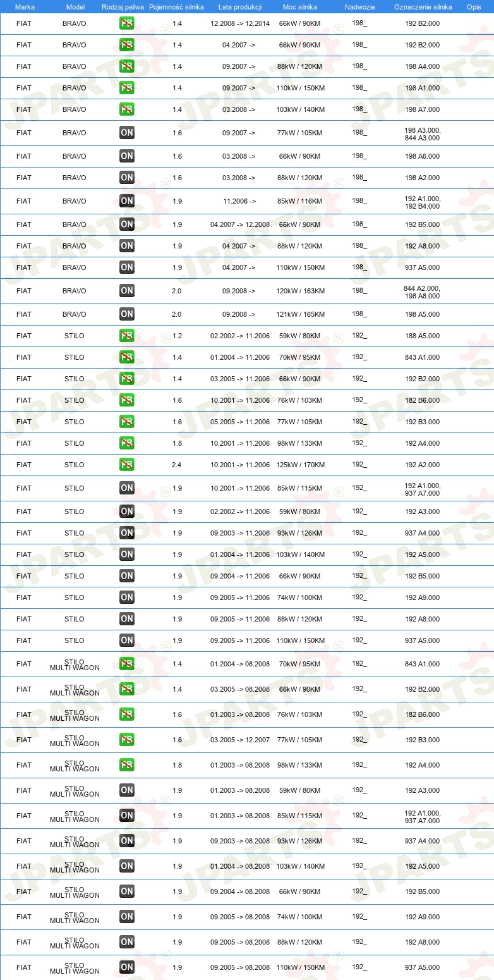Select engine code '198 A4.000'
This screenshot has width=494, height=980.
[x=423, y=66]
